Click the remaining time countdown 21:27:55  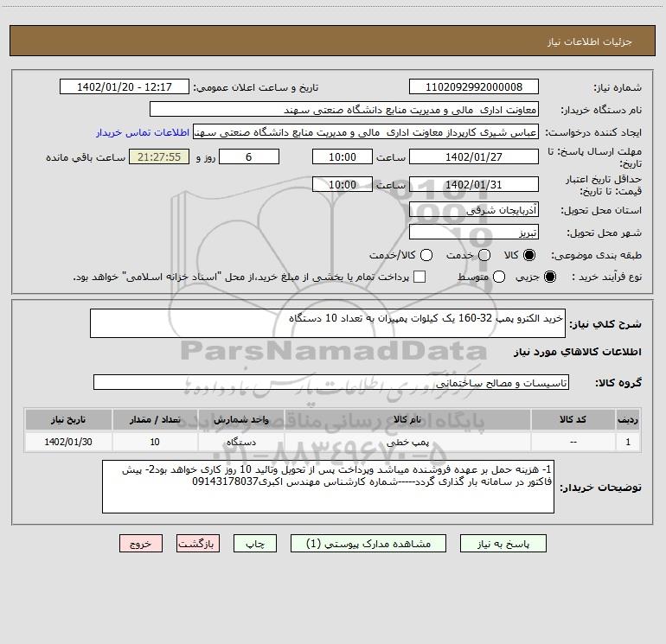(159, 157)
